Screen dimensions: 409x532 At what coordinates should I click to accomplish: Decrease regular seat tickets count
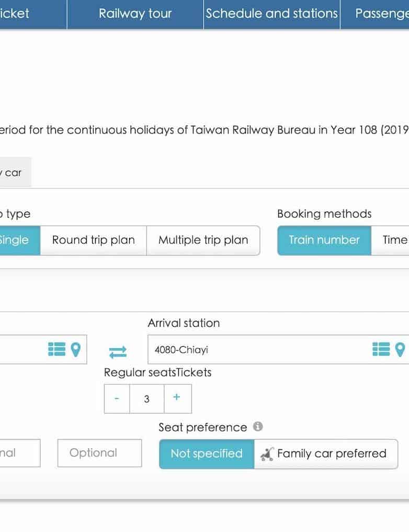click(117, 398)
